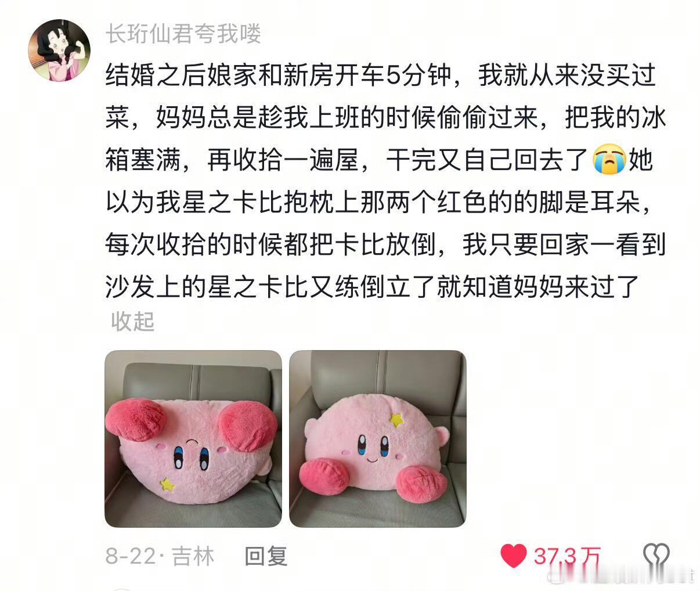Tap the 37.3万 like count

tap(567, 557)
